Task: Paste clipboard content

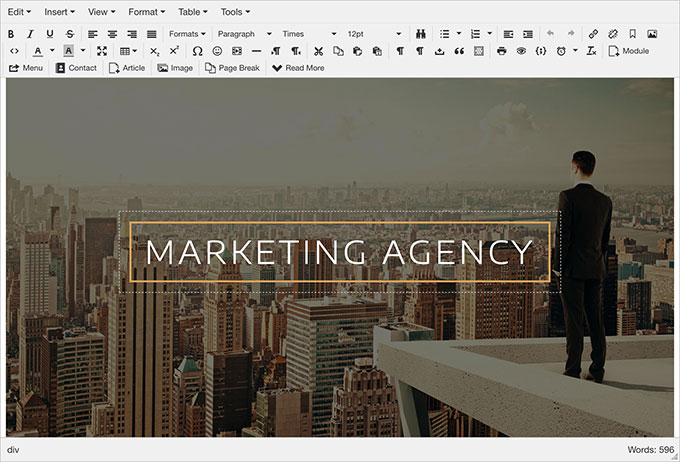Action: pyautogui.click(x=357, y=51)
